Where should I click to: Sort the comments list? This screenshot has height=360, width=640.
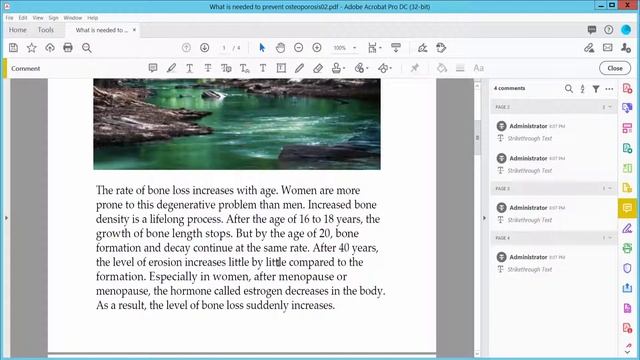(x=582, y=89)
